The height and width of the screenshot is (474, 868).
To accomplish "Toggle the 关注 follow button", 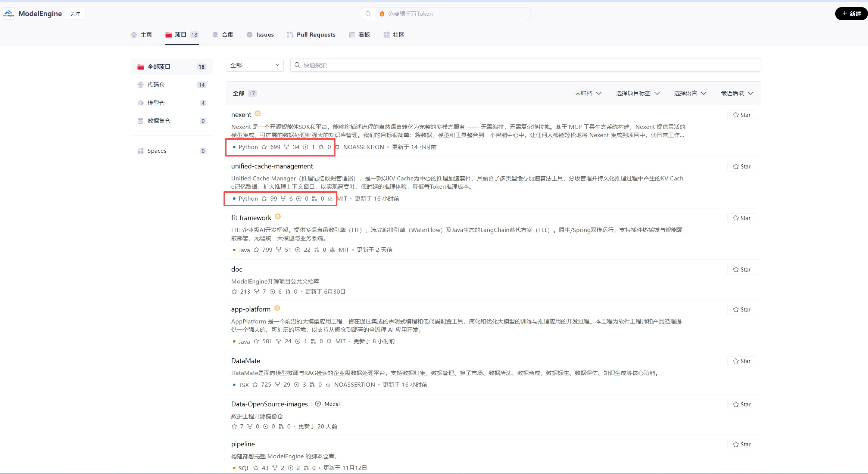I will (x=75, y=14).
